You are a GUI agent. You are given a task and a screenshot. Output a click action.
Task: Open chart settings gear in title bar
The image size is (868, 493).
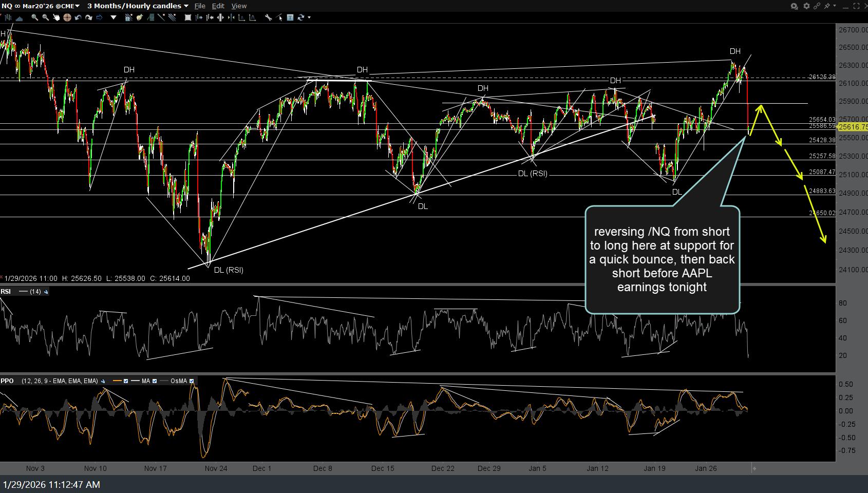(x=806, y=6)
